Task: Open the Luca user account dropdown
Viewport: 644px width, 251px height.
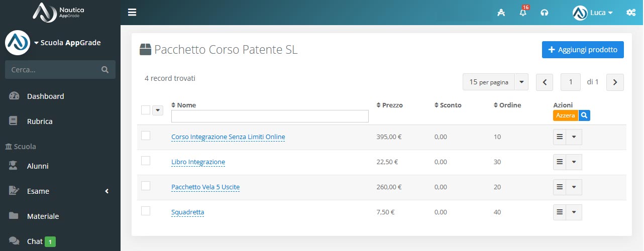Action: (x=593, y=13)
